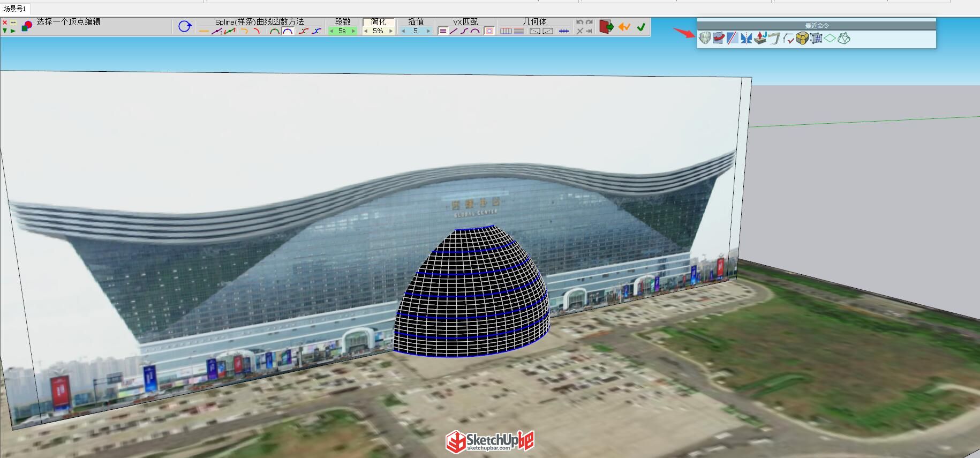Decrease interpolation value with left arrow

(403, 31)
